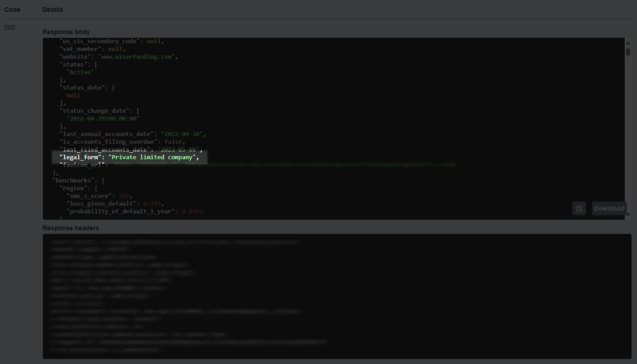Click the "2022-04-30" date value
637x364 pixels.
coord(182,134)
